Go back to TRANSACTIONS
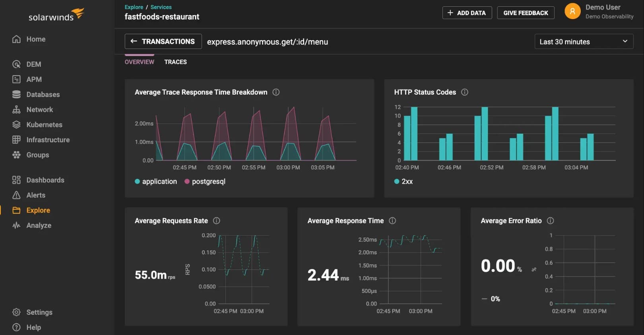Image resolution: width=644 pixels, height=335 pixels. (163, 41)
